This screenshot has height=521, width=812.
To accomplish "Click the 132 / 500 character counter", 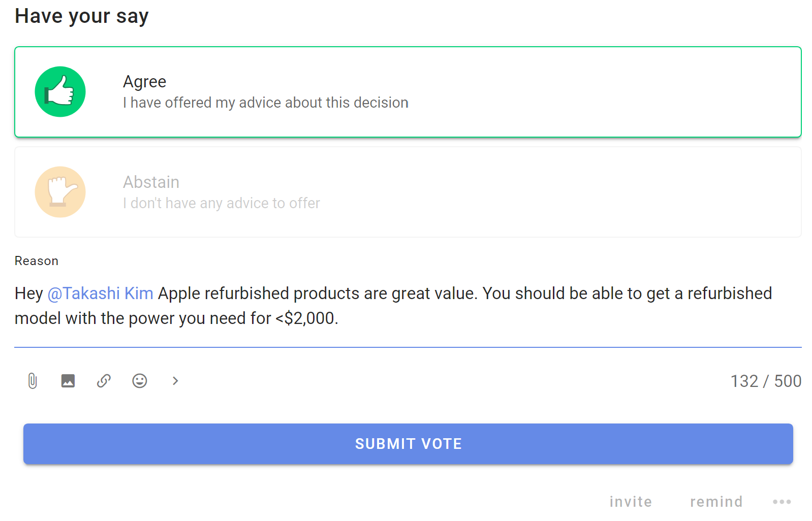I will coord(766,381).
